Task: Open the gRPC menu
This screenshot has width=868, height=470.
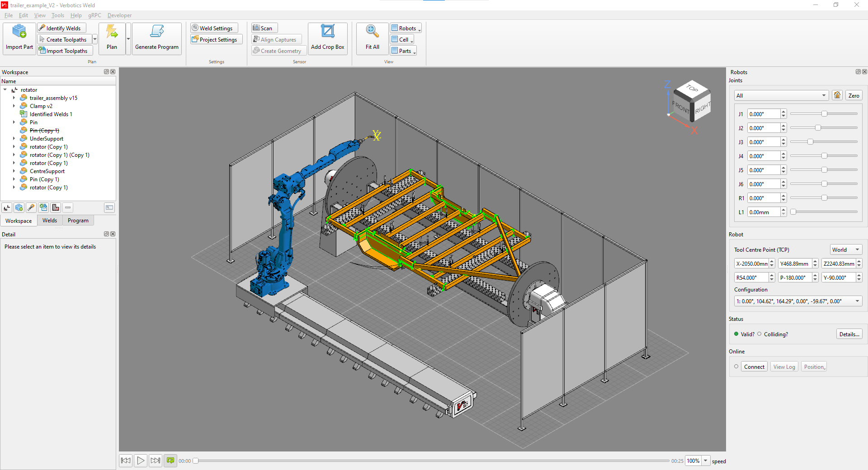Action: click(x=94, y=15)
